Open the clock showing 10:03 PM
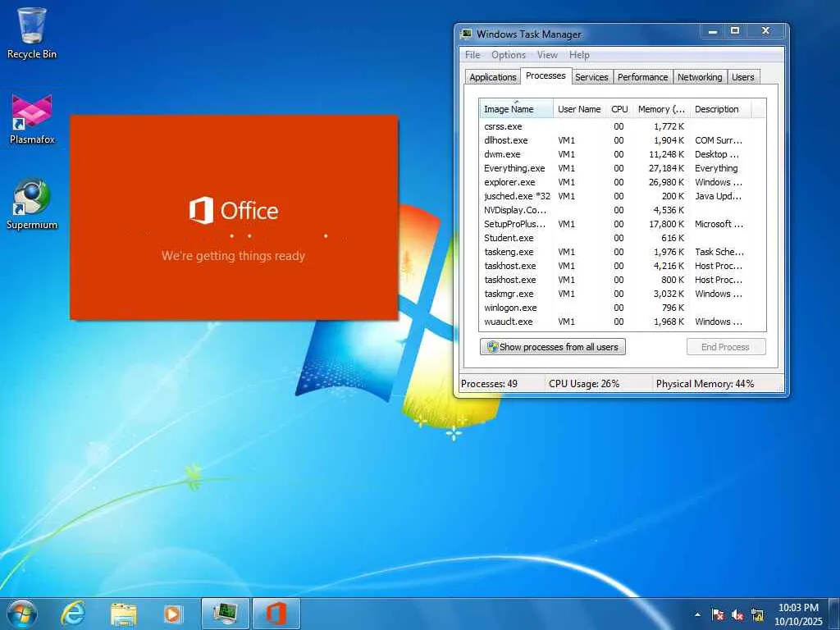Image resolution: width=840 pixels, height=630 pixels. click(798, 614)
